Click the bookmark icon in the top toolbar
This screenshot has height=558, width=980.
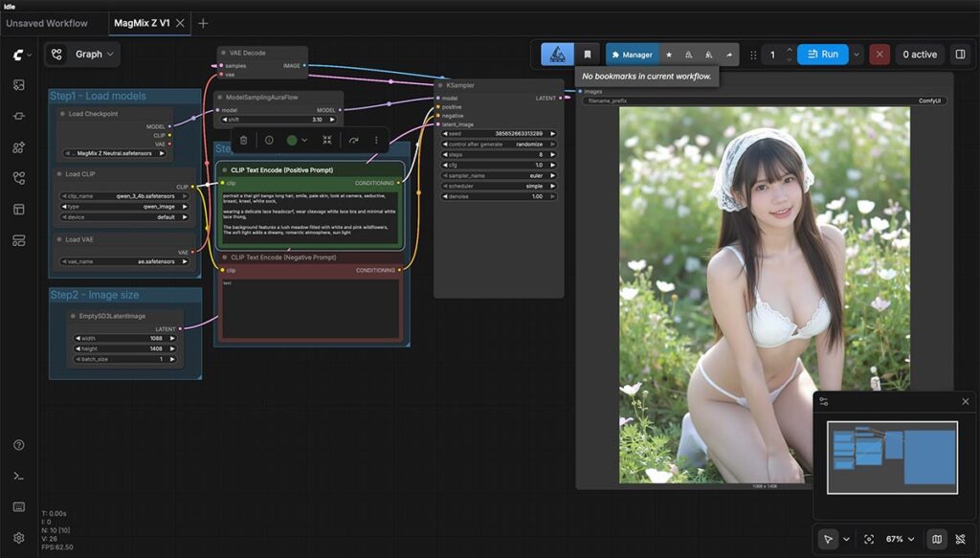(588, 55)
